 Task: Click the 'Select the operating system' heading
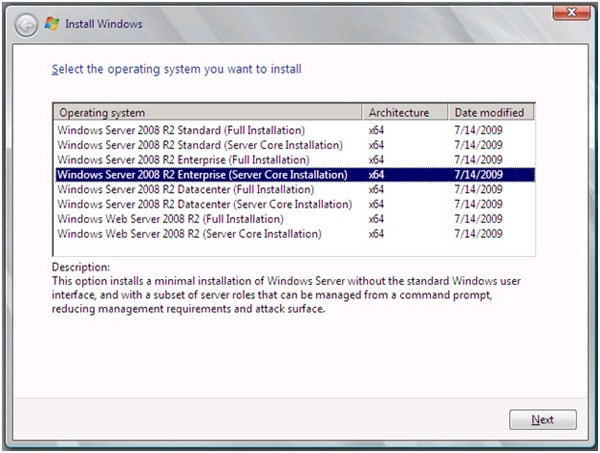(176, 69)
